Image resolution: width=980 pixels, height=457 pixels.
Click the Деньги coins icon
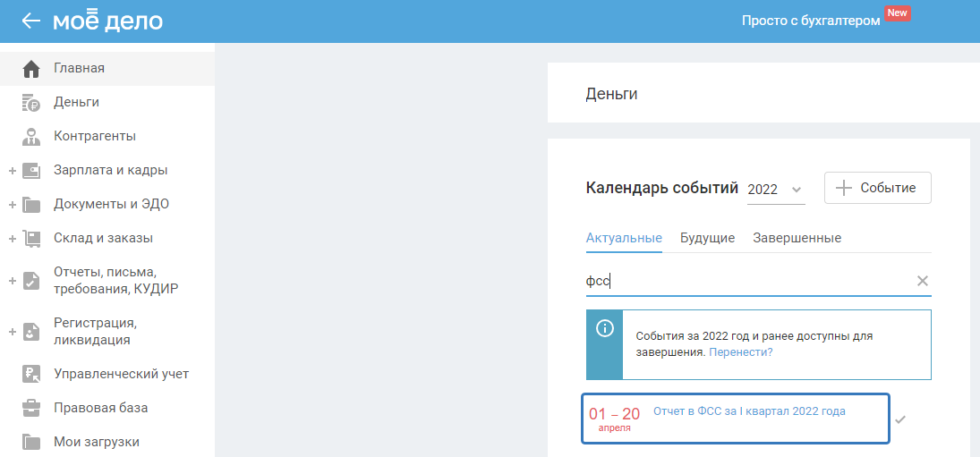pyautogui.click(x=31, y=103)
